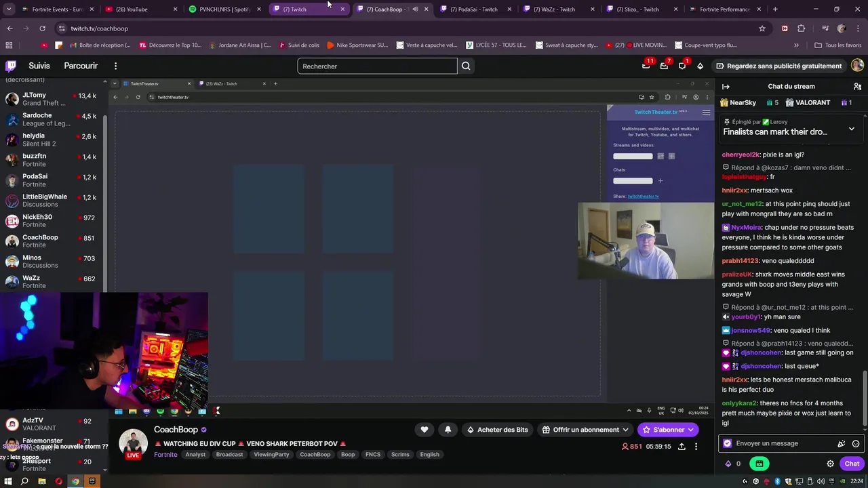Click Regardez sans publicité gratuitement
The width and height of the screenshot is (868, 488).
click(778, 66)
